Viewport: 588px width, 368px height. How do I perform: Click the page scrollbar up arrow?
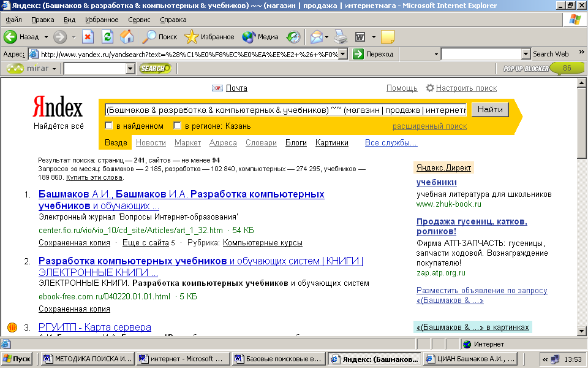coord(582,83)
